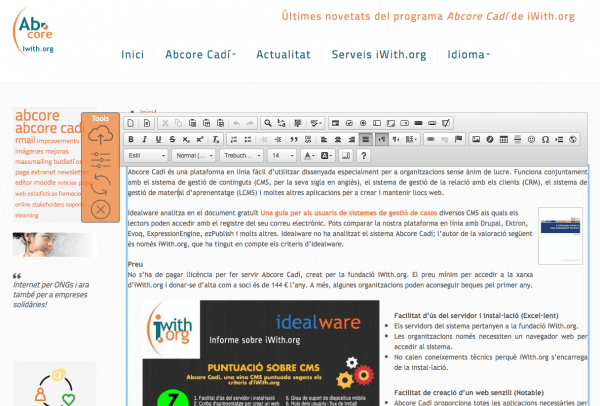This screenshot has height=406, width=600.
Task: Toggle bold formatting
Action: click(131, 140)
